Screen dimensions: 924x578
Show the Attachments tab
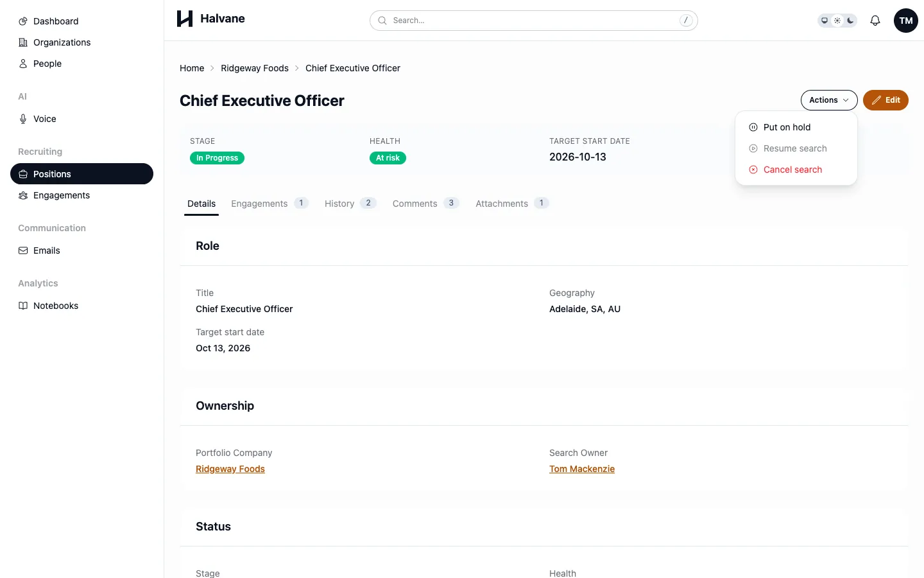[511, 204]
